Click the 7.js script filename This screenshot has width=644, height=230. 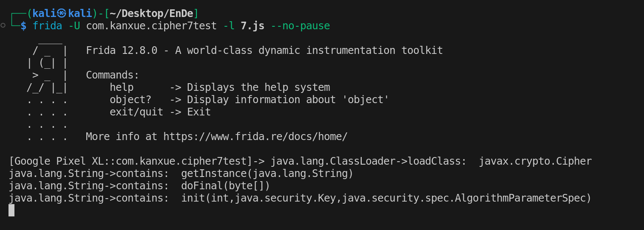tap(252, 26)
